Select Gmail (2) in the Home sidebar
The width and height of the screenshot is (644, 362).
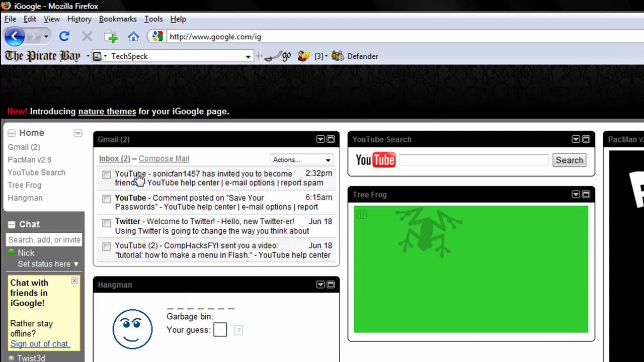24,147
